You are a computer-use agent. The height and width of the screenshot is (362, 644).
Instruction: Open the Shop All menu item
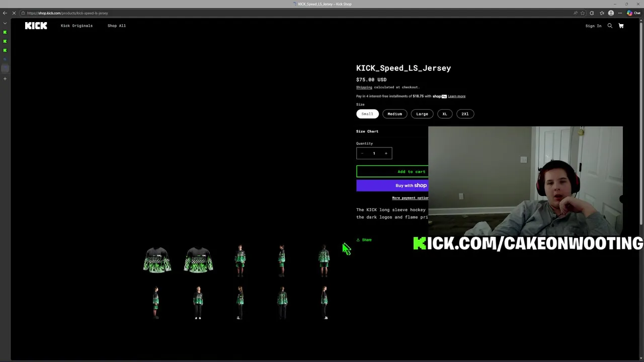coord(117,26)
